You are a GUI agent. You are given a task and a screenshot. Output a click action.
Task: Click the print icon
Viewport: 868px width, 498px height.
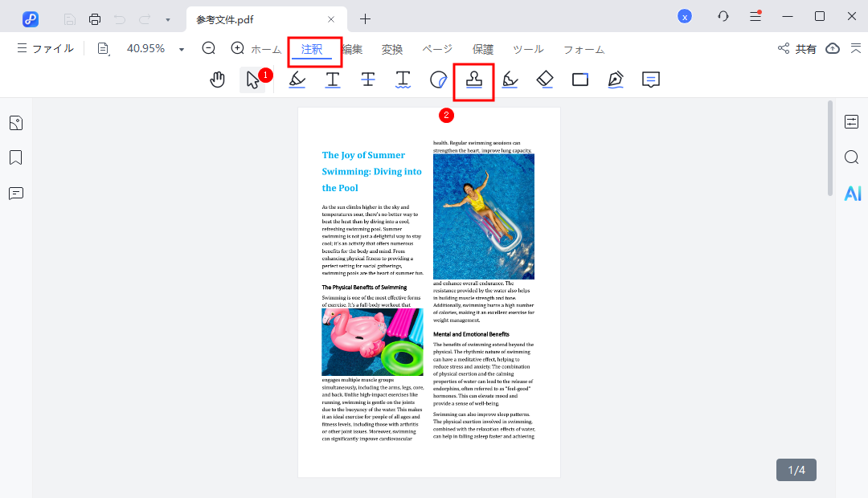click(95, 18)
